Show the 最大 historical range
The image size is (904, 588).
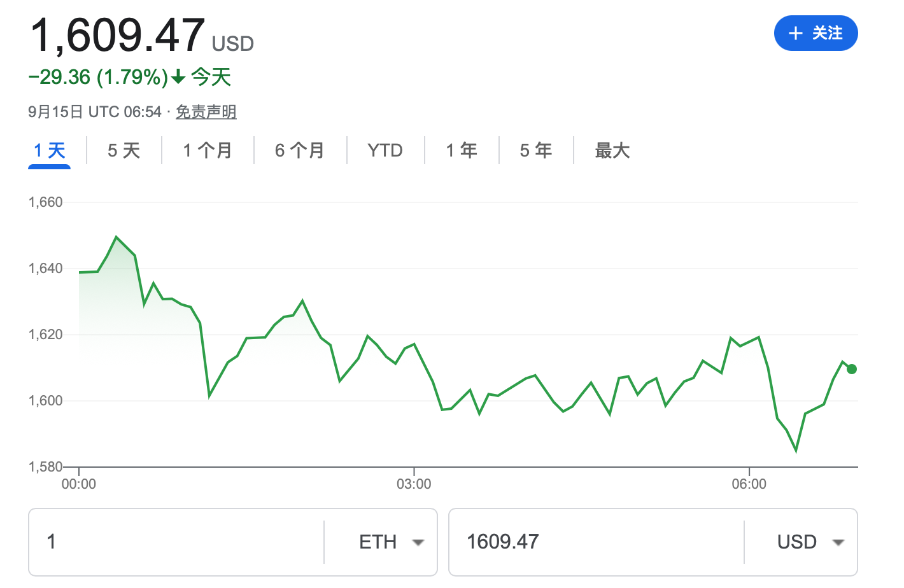612,150
